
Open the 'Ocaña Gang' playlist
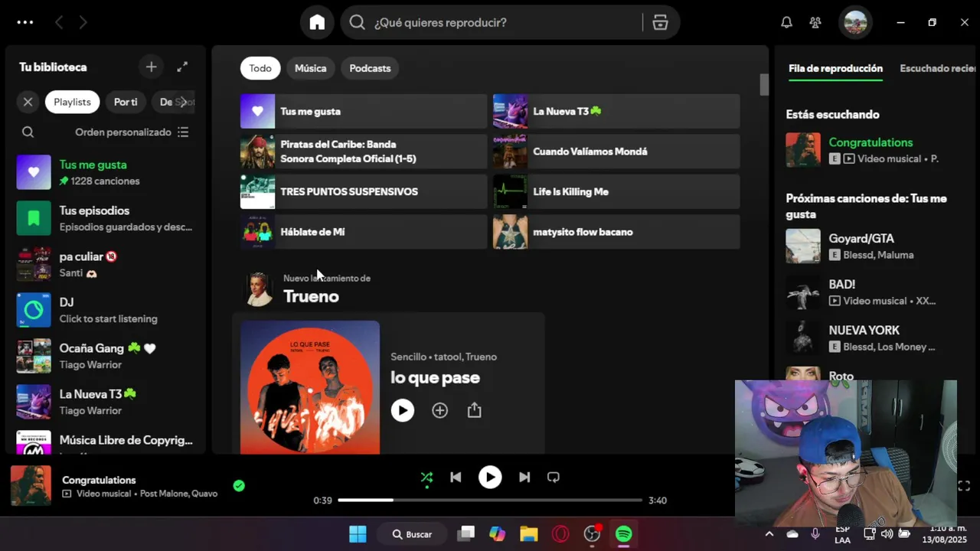[x=106, y=356]
